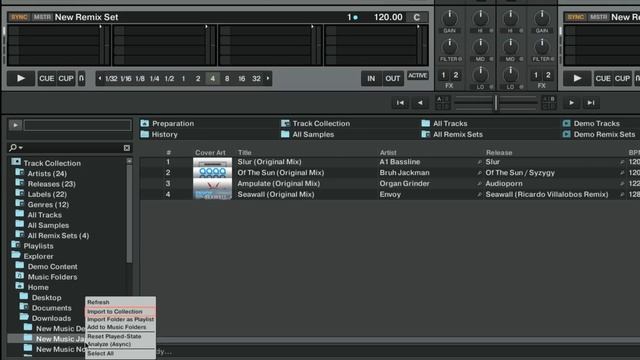Choose Refresh from the context menu

click(98, 302)
